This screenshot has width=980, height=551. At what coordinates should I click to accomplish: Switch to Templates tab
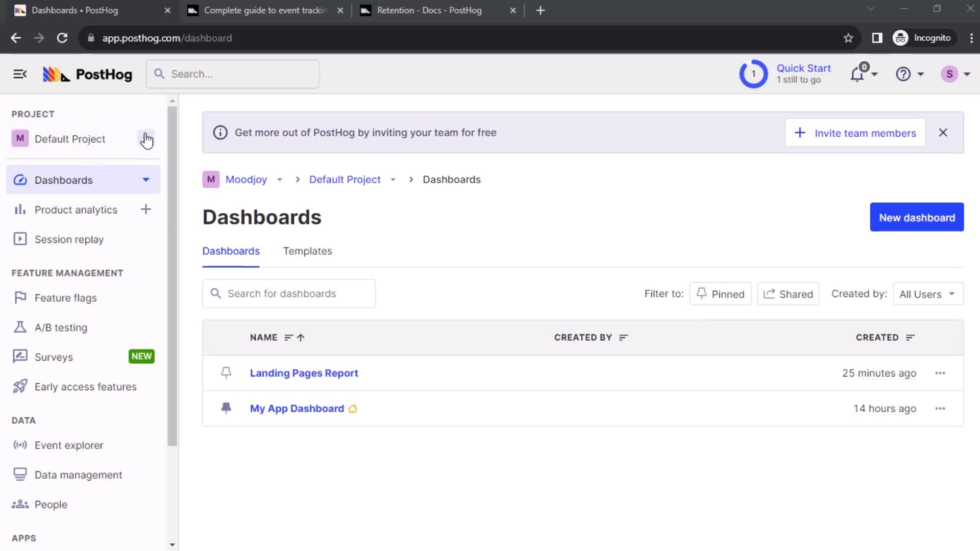[308, 251]
